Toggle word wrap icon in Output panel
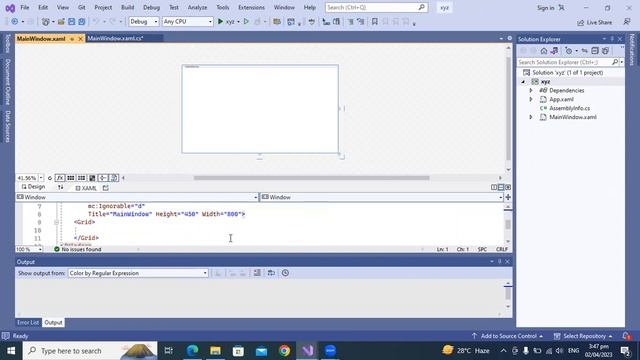The height and width of the screenshot is (360, 640). [x=271, y=273]
